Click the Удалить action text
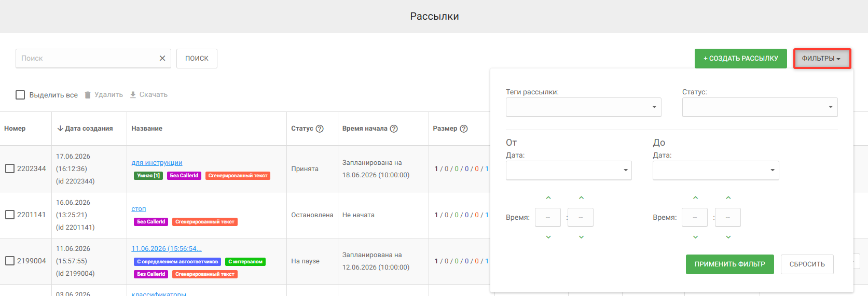The height and width of the screenshot is (296, 868). (x=108, y=95)
